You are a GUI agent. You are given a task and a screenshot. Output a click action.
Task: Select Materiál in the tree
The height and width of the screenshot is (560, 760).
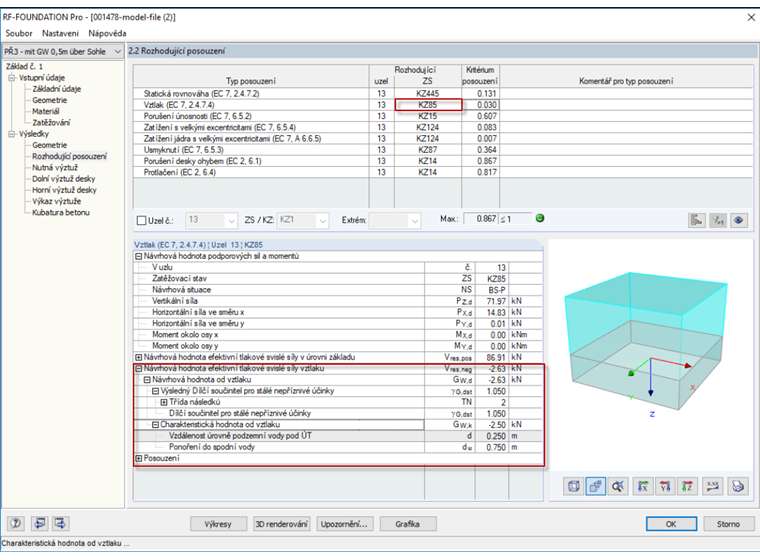(46, 111)
